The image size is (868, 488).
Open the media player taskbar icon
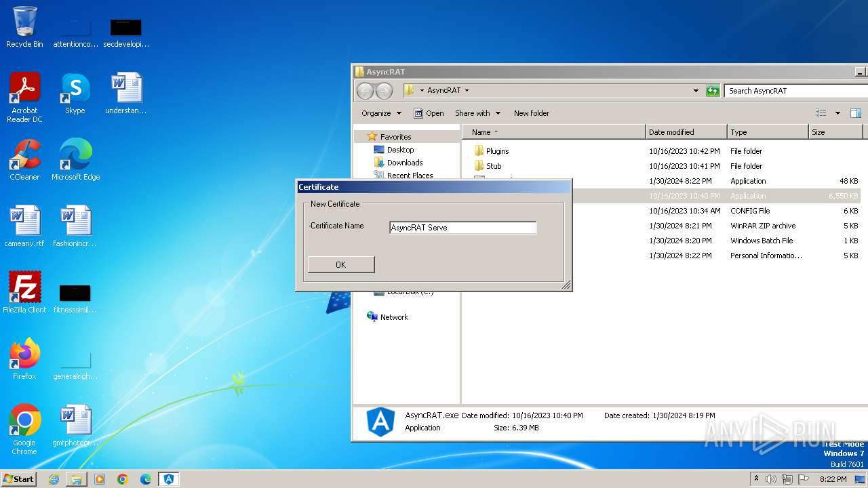[x=100, y=479]
